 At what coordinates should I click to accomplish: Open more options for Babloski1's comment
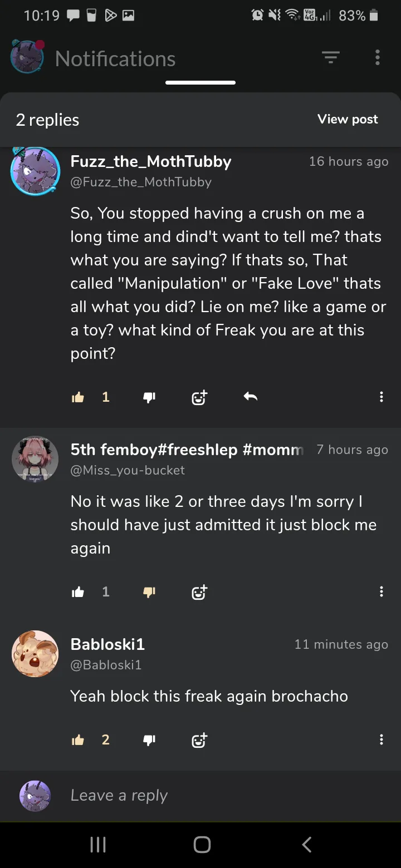[381, 739]
